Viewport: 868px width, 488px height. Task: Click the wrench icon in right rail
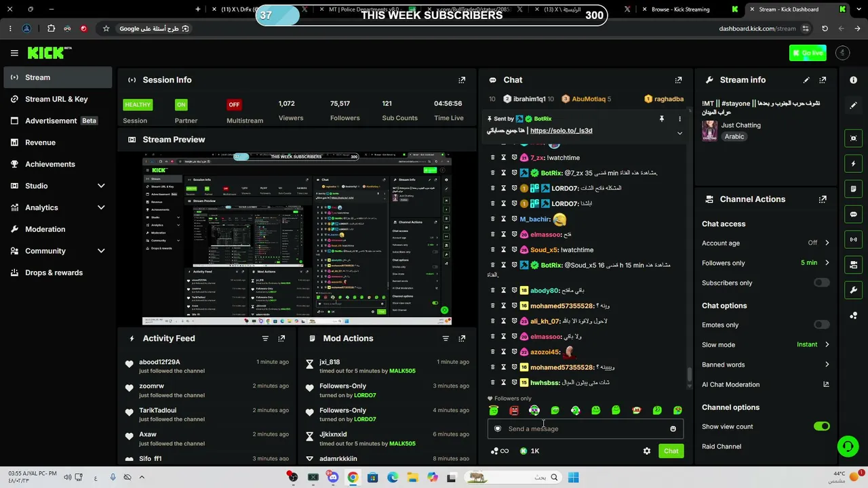(853, 290)
